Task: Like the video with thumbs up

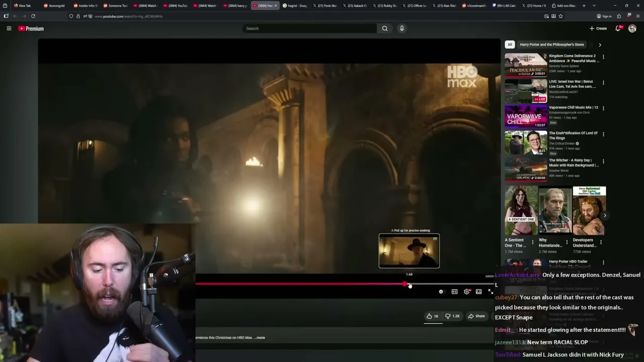Action: [432, 316]
